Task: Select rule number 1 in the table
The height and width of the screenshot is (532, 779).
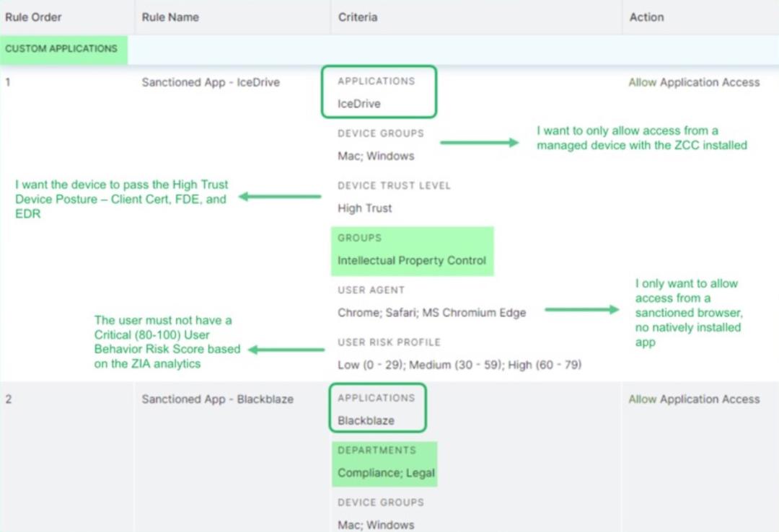Action: point(6,82)
